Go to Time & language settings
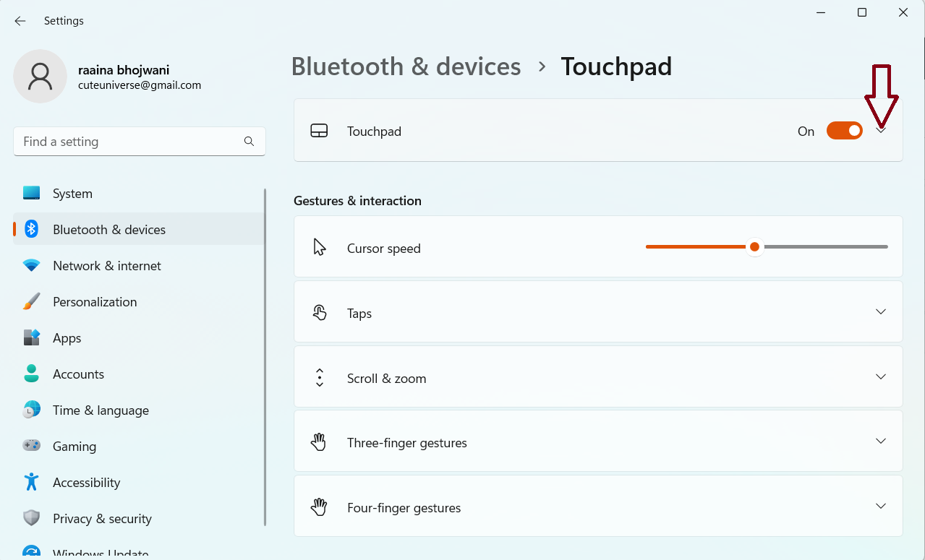This screenshot has height=560, width=925. point(101,410)
